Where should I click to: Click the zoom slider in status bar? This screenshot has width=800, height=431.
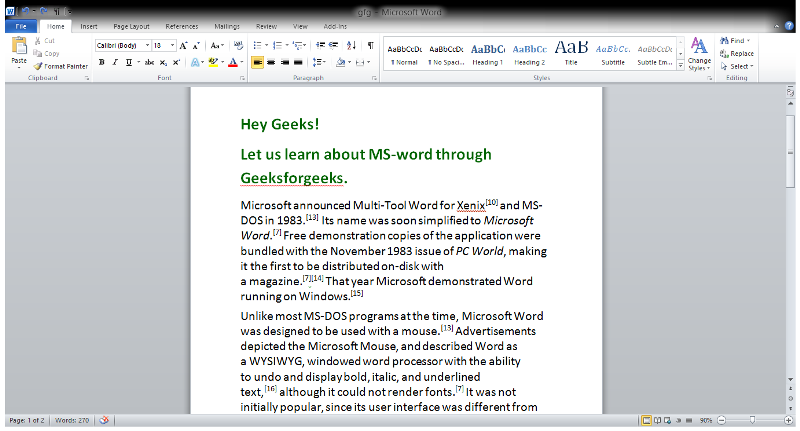coord(752,421)
